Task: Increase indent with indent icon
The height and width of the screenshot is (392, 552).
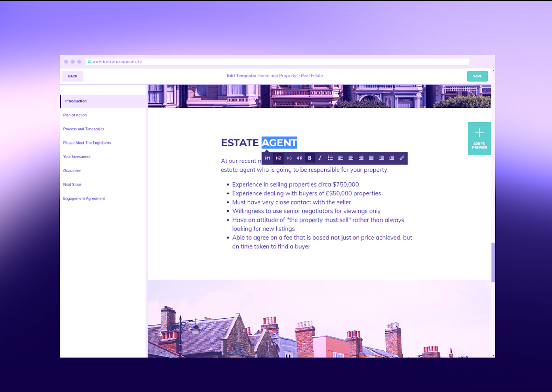Action: 392,158
